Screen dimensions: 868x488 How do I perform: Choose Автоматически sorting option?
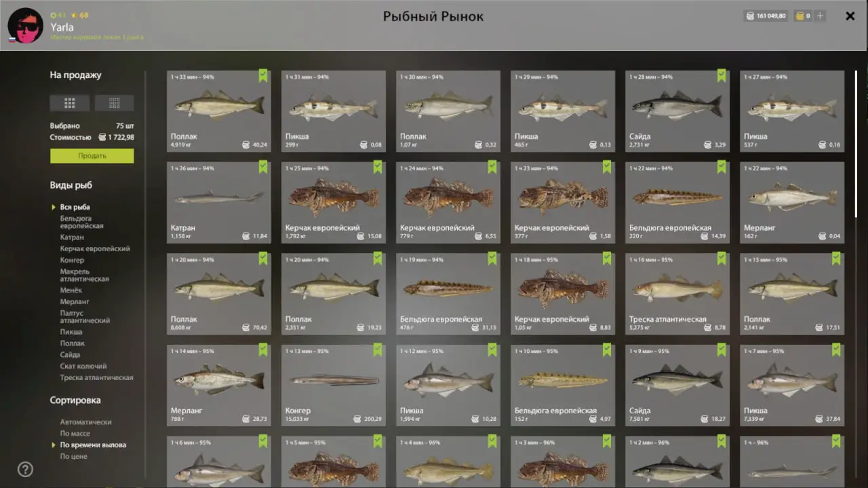[x=85, y=421]
